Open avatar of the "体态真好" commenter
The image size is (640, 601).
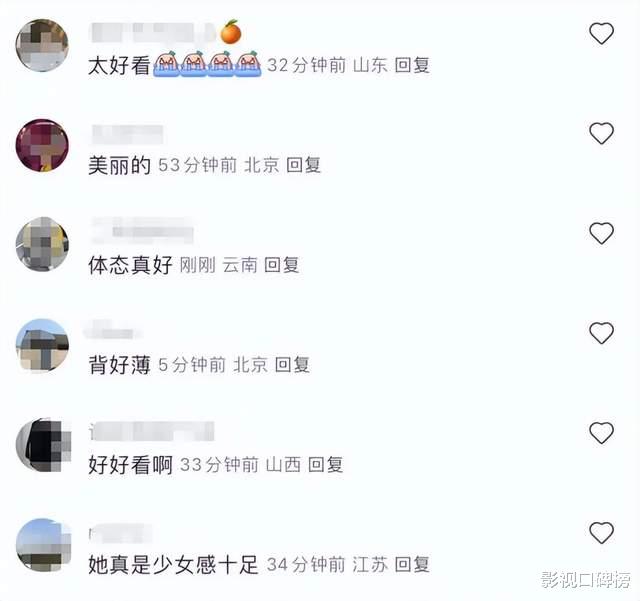(42, 245)
